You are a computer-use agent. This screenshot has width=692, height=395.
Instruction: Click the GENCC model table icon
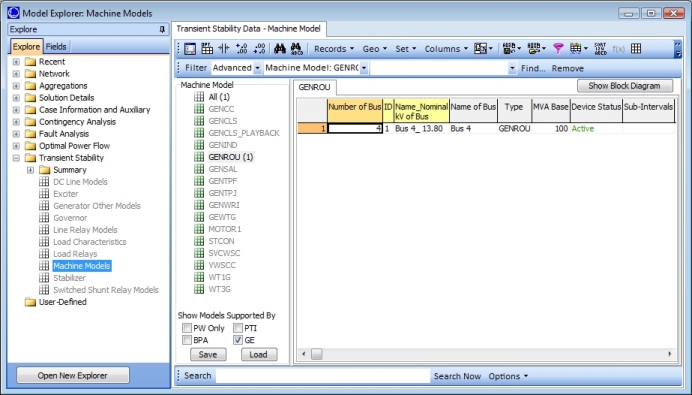[x=199, y=109]
